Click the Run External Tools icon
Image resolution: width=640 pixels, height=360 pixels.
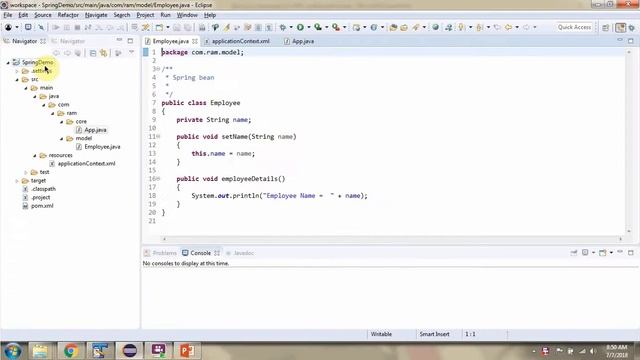click(x=336, y=27)
